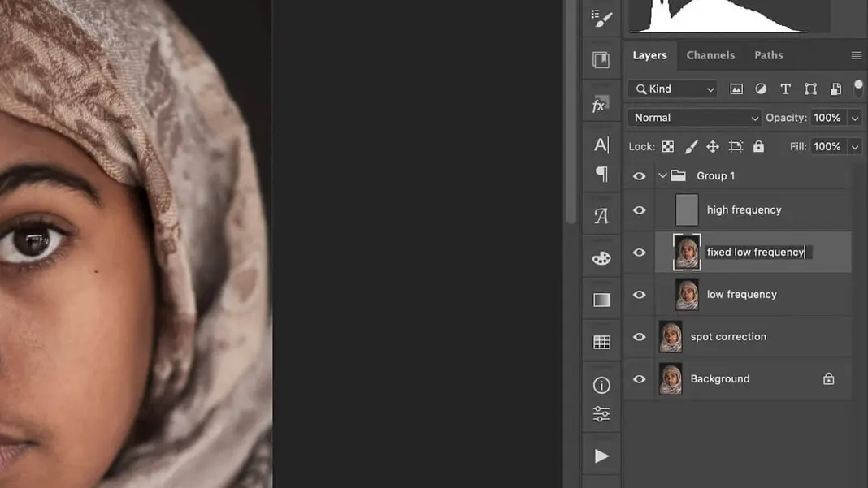Open the Character panel icon

pos(601,145)
